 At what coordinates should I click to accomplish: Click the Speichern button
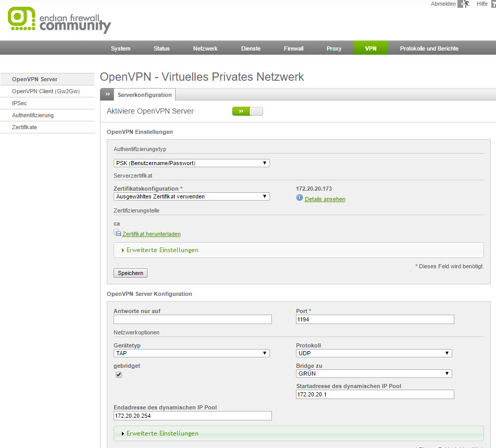click(130, 273)
